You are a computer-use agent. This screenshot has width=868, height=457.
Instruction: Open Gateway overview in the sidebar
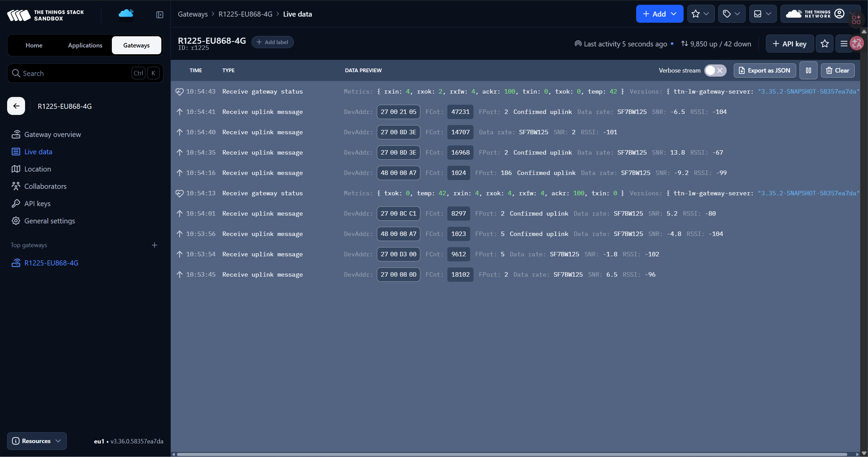53,135
